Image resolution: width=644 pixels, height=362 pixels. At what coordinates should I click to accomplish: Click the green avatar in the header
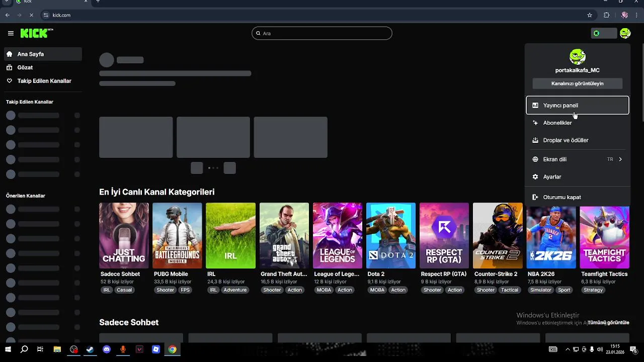click(625, 33)
